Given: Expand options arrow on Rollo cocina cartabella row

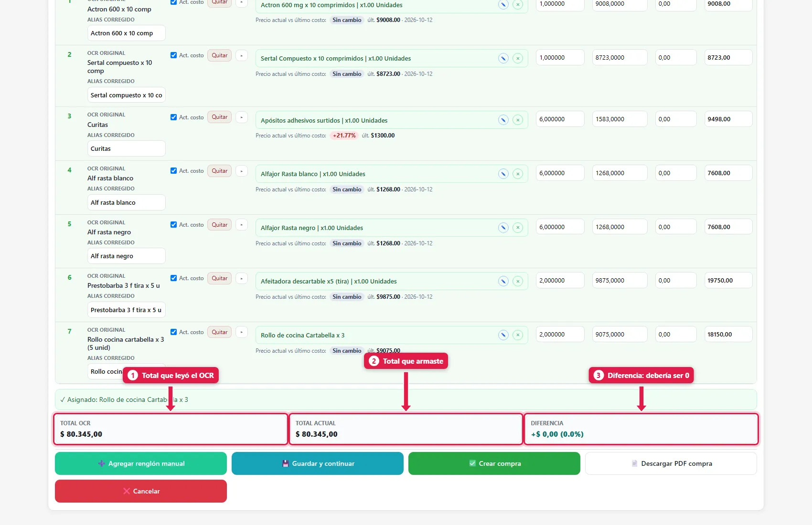Looking at the screenshot, I should (242, 332).
